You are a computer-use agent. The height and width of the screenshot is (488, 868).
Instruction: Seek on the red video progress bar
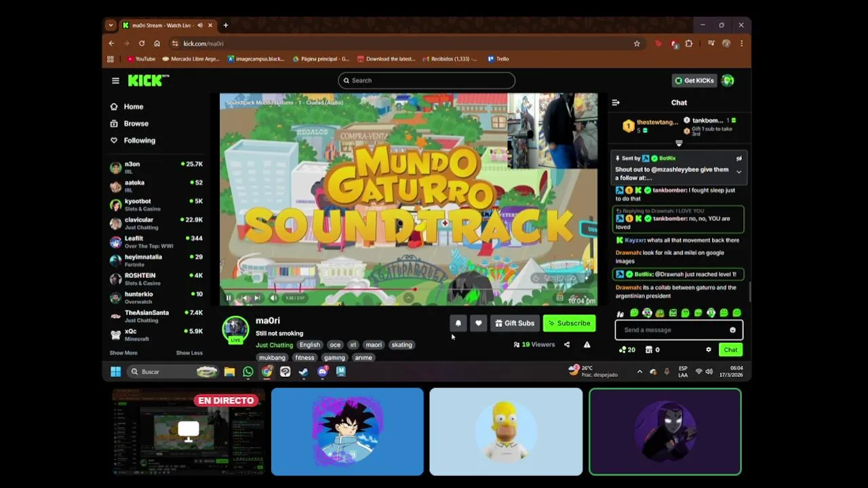coord(407,289)
